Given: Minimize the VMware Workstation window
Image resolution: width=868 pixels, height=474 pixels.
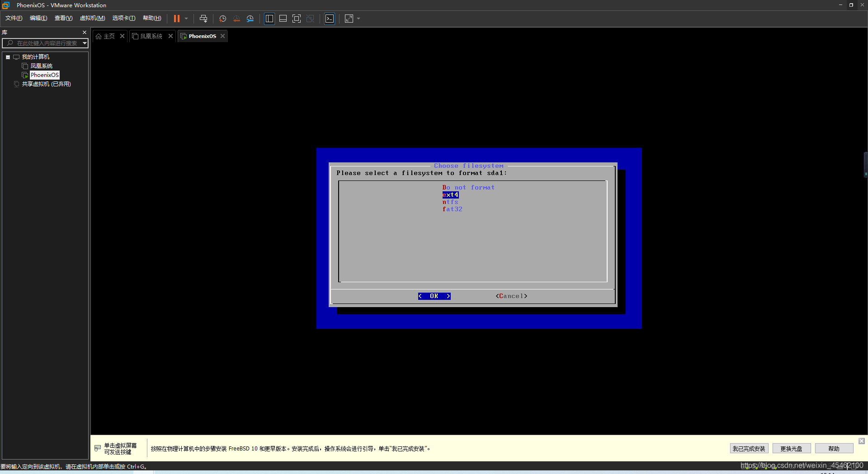Looking at the screenshot, I should tap(840, 5).
